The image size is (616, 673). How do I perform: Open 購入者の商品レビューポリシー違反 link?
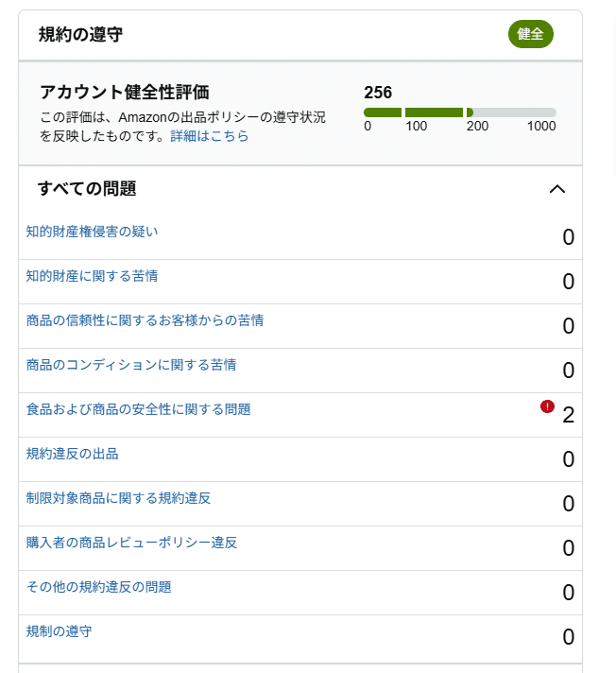[131, 543]
